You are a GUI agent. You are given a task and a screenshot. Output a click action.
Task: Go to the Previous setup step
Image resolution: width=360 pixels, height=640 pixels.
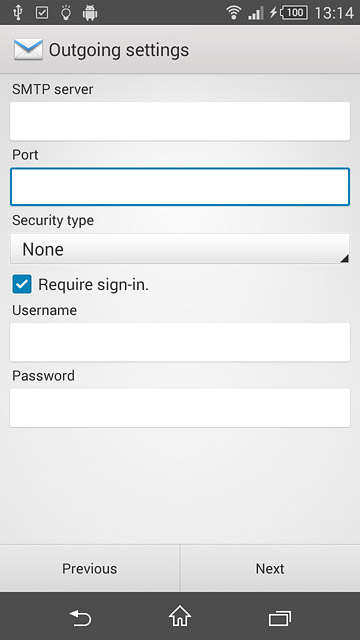(x=89, y=568)
